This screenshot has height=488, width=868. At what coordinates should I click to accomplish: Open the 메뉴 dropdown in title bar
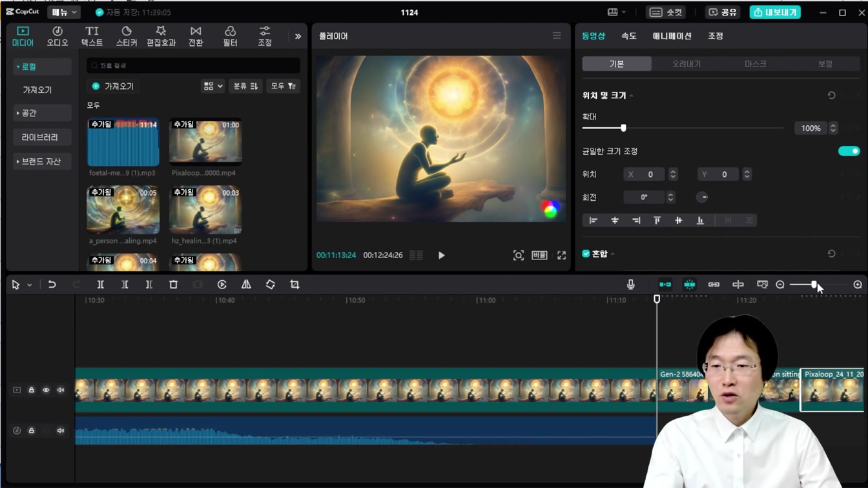(64, 12)
